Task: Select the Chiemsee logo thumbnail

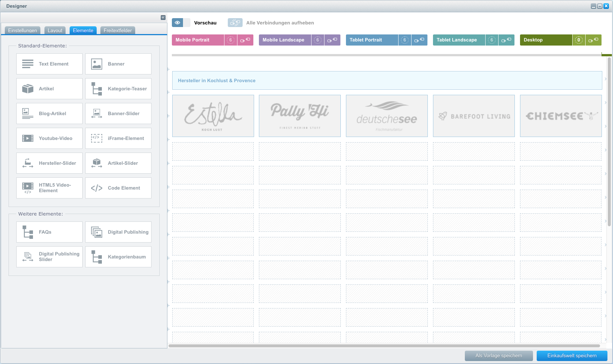Action: tap(561, 116)
